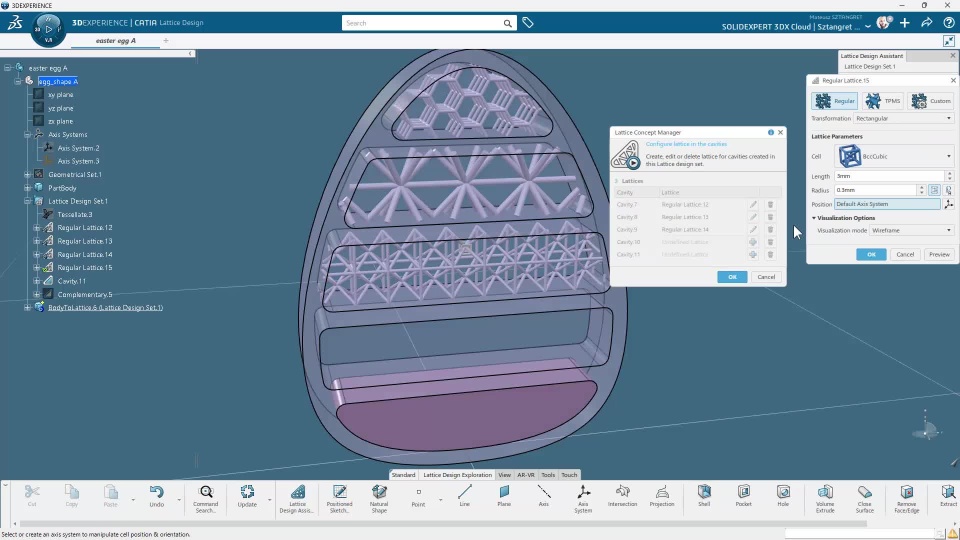Click Preview in Regular Lattice.15 dialog
This screenshot has height=540, width=960.
[x=939, y=254]
